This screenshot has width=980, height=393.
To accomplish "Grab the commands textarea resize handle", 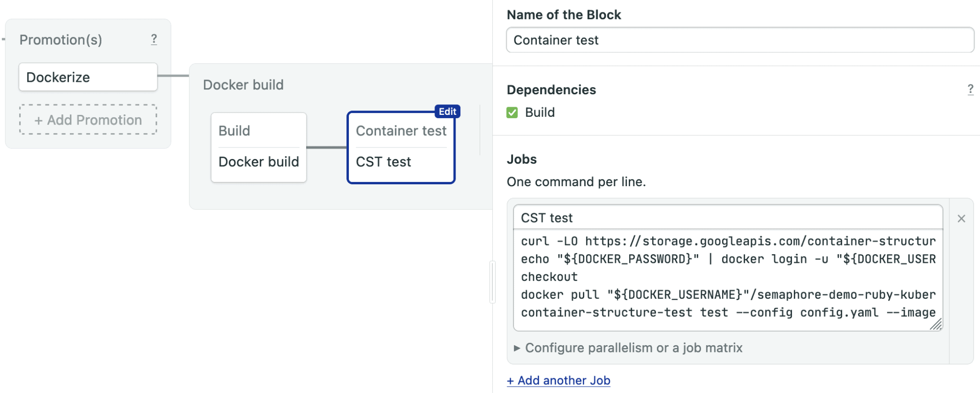I will (936, 325).
